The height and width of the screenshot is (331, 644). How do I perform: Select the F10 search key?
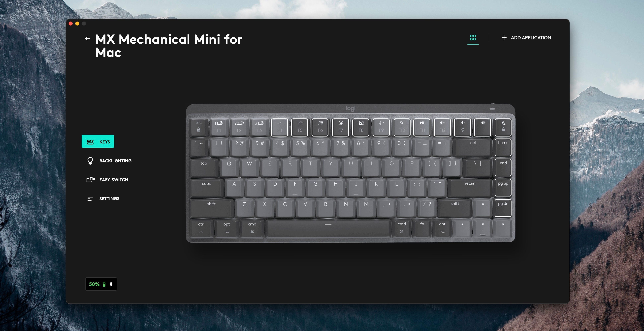[x=401, y=127]
